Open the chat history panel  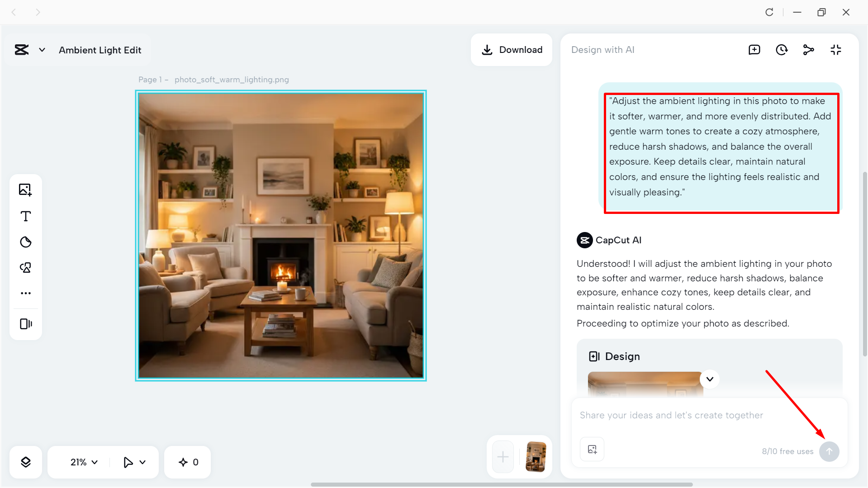[781, 50]
